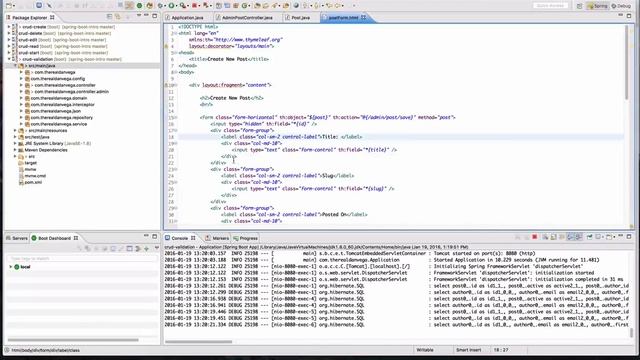Expand the crud-delete project
Image resolution: width=640 pixels, height=360 pixels.
tap(9, 33)
